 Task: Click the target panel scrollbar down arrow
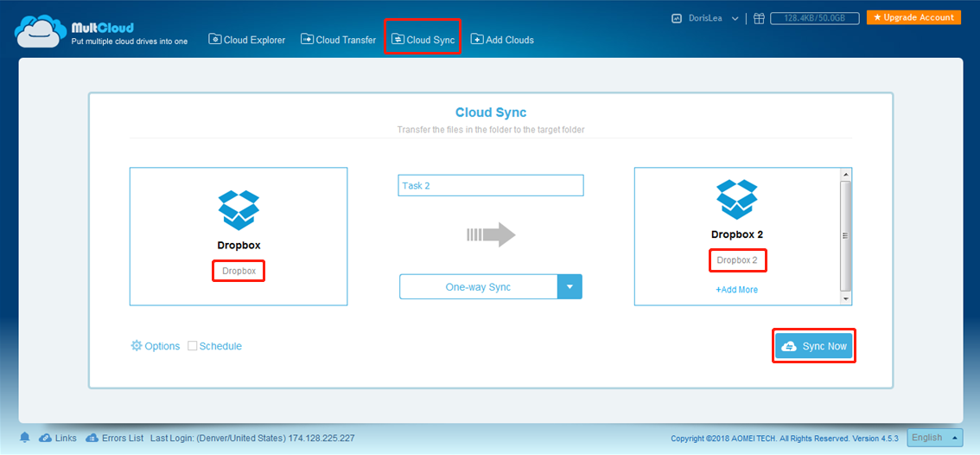846,299
